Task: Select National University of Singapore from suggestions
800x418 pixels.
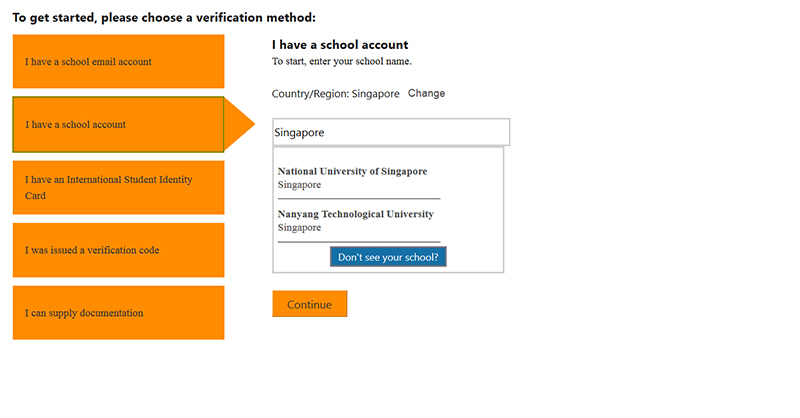Action: click(352, 171)
